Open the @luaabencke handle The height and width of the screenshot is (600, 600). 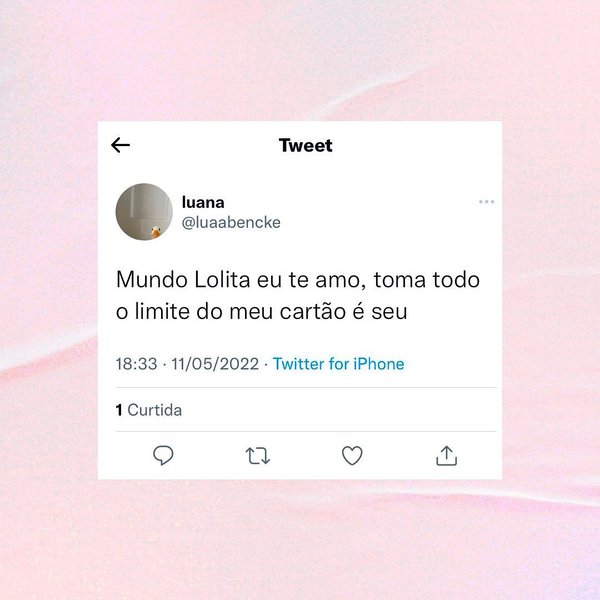pos(231,222)
